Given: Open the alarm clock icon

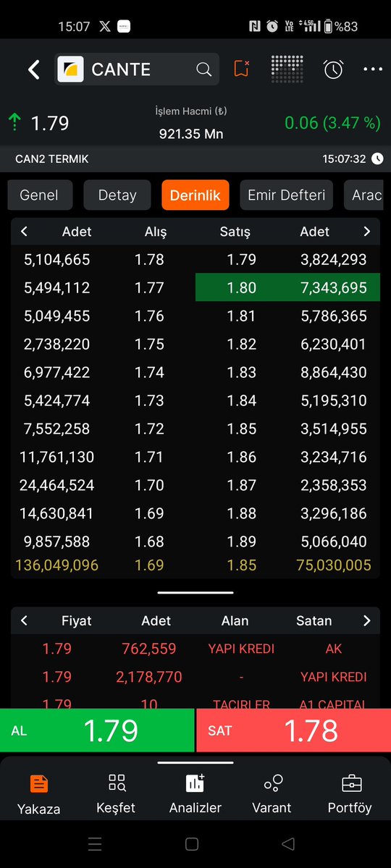Looking at the screenshot, I should pyautogui.click(x=333, y=69).
